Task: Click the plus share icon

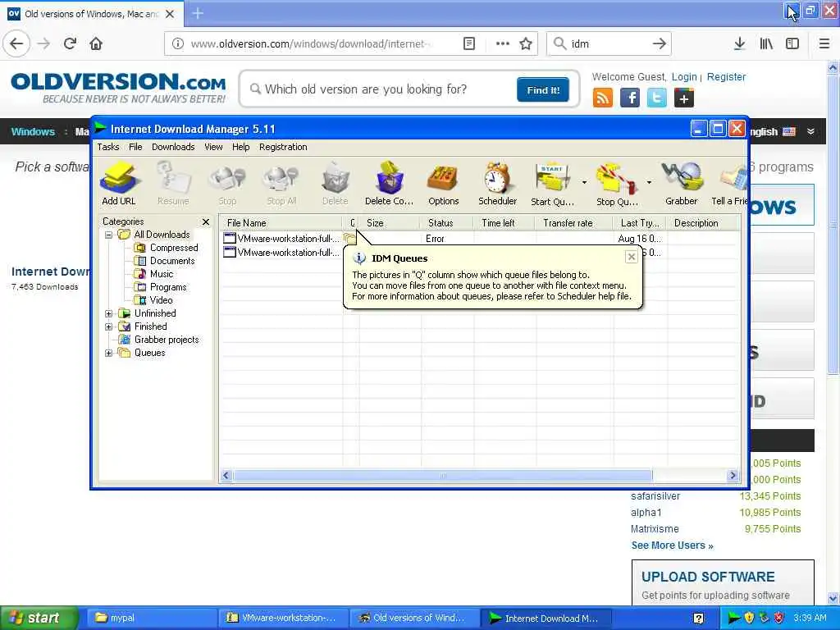Action: tap(684, 98)
